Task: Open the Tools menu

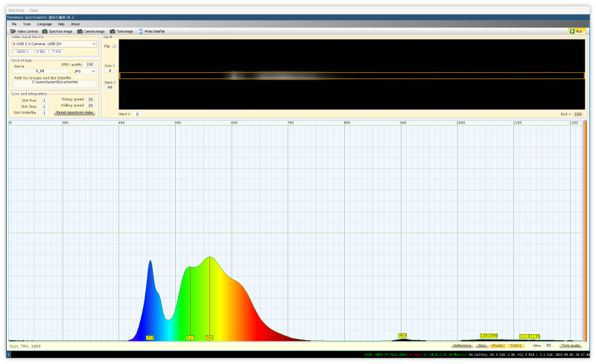Action: pos(27,24)
